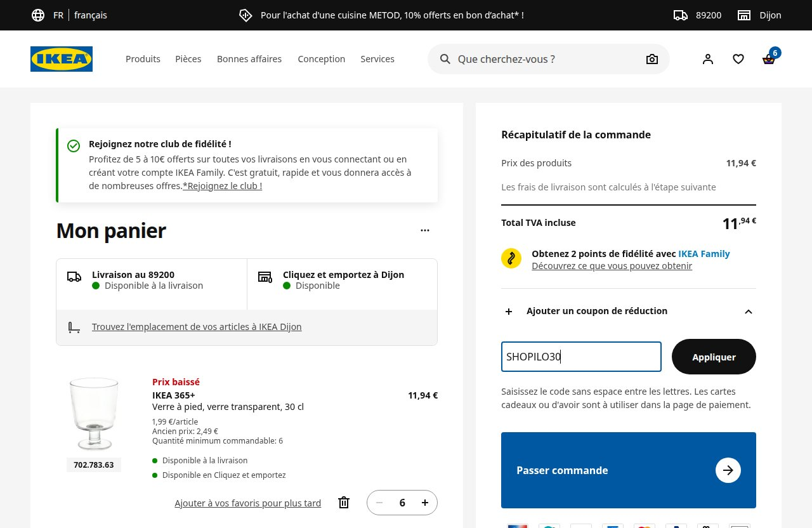This screenshot has width=812, height=528.
Task: Click the quantity value 6
Action: [402, 503]
